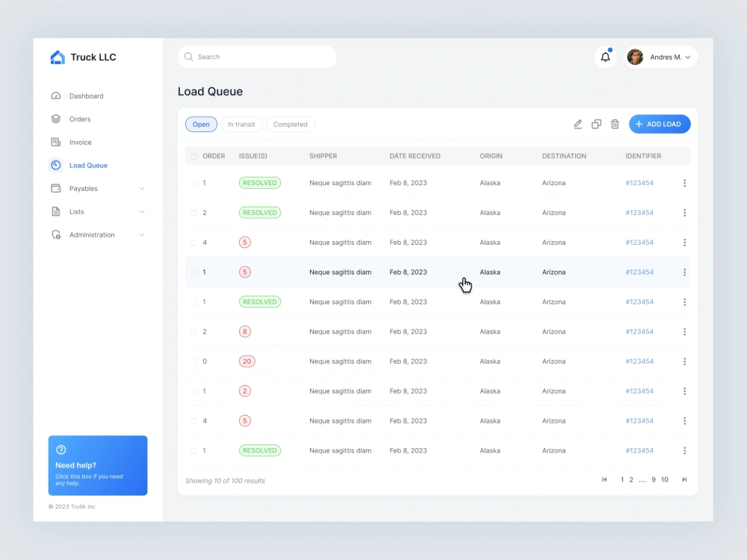
Task: Click the Orders stacked-layers icon
Action: click(56, 119)
